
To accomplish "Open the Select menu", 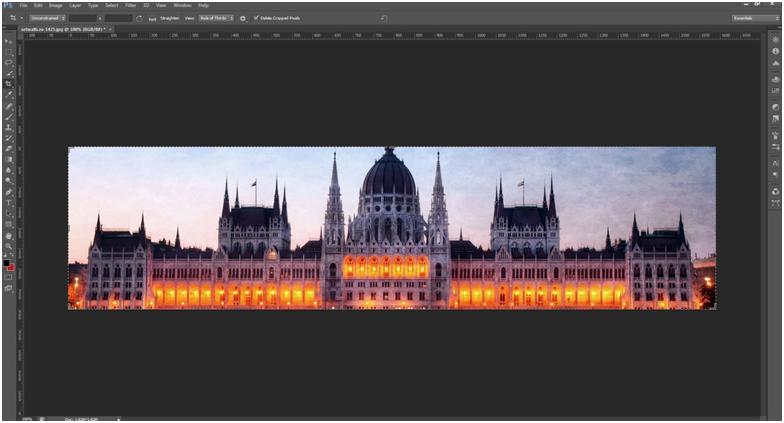I will click(112, 5).
